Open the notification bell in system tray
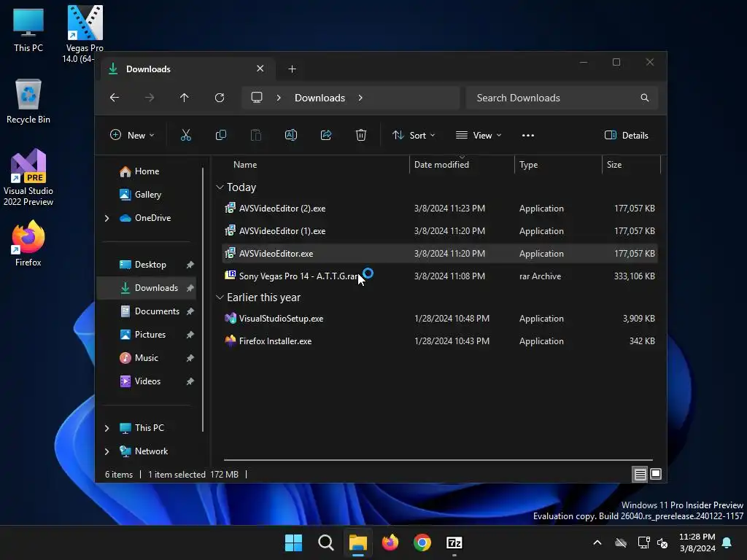This screenshot has width=747, height=560. point(727,542)
